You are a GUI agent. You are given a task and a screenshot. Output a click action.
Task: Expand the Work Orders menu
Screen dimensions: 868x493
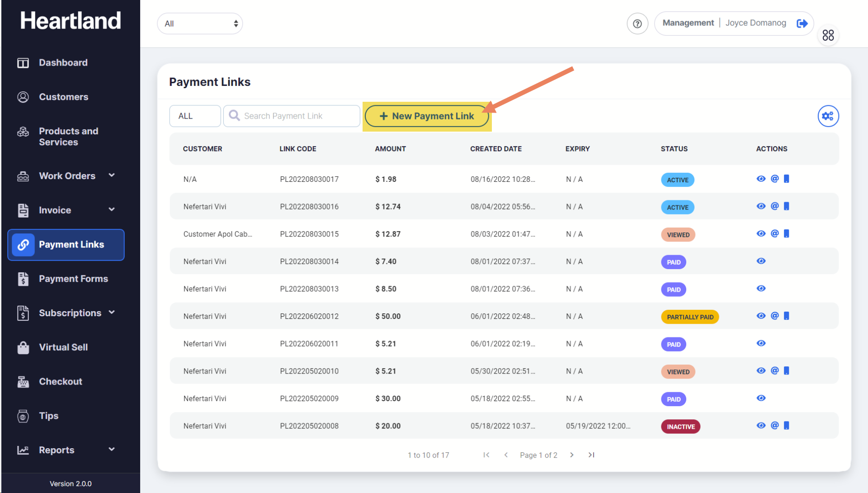tap(67, 176)
